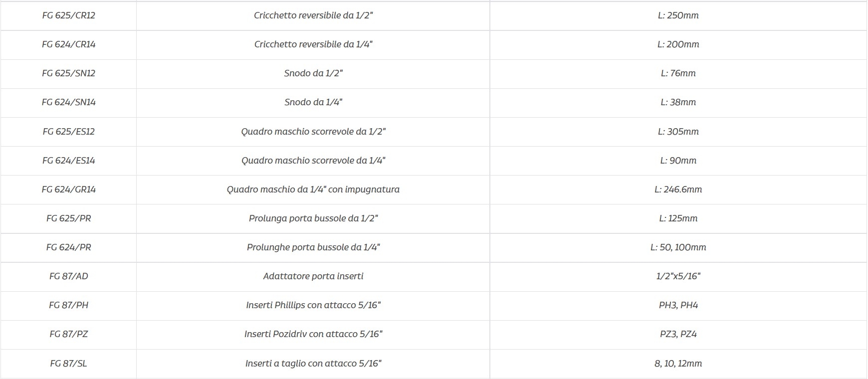This screenshot has height=379, width=868.
Task: Select the FG 624/SN14 code cell
Action: pyautogui.click(x=68, y=102)
